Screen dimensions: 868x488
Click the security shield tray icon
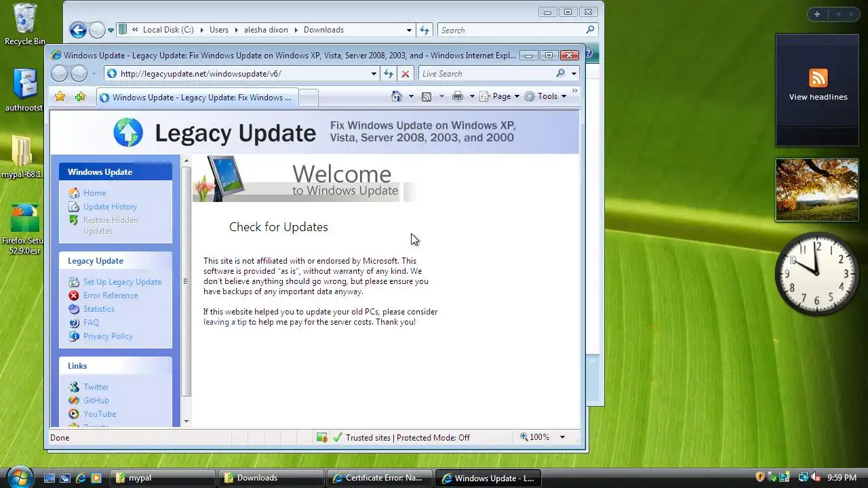760,478
